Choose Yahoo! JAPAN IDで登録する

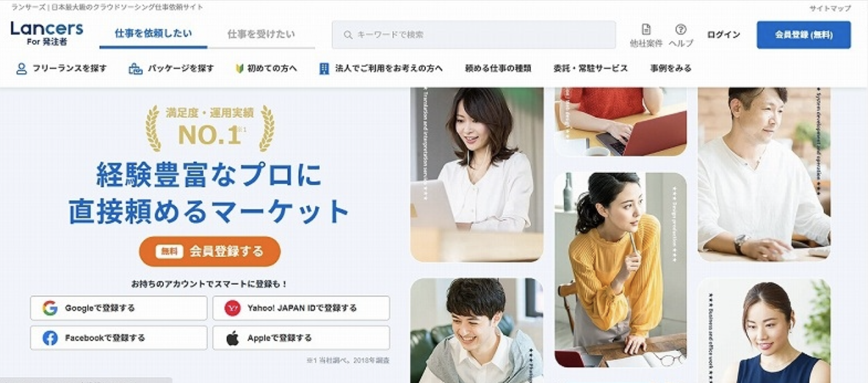click(301, 308)
